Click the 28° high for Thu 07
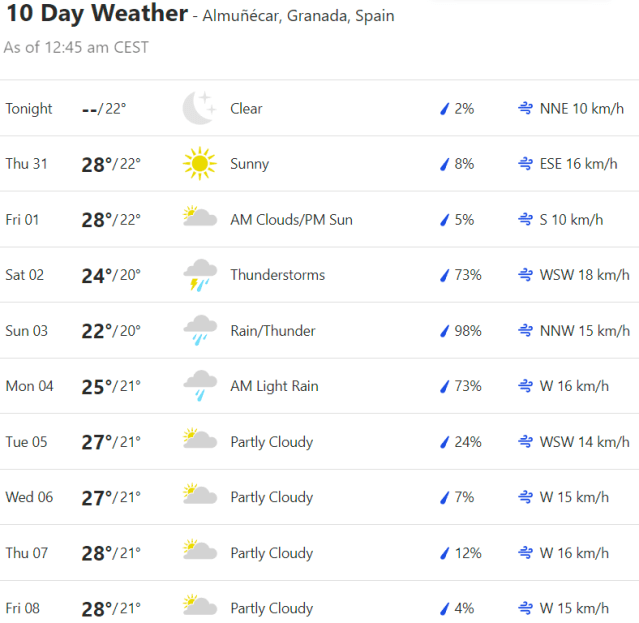This screenshot has height=623, width=639. click(96, 553)
